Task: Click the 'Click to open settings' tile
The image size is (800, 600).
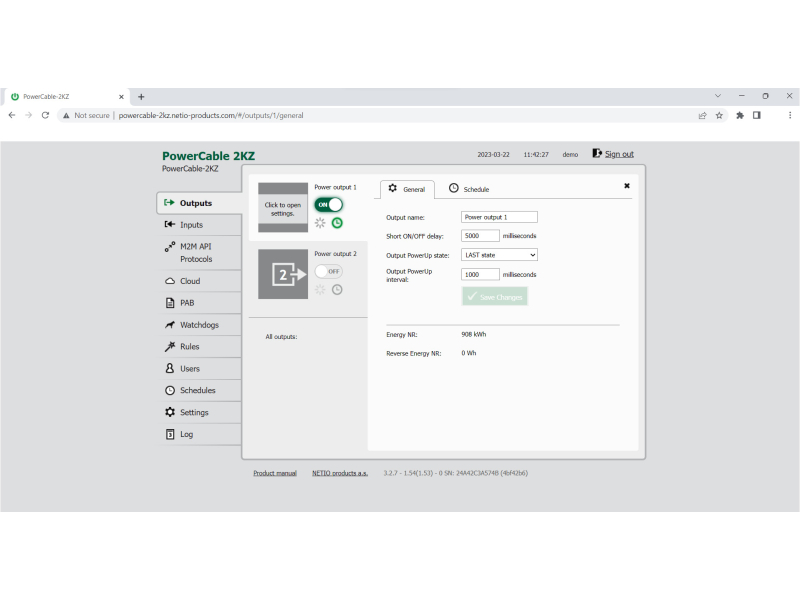Action: [283, 208]
